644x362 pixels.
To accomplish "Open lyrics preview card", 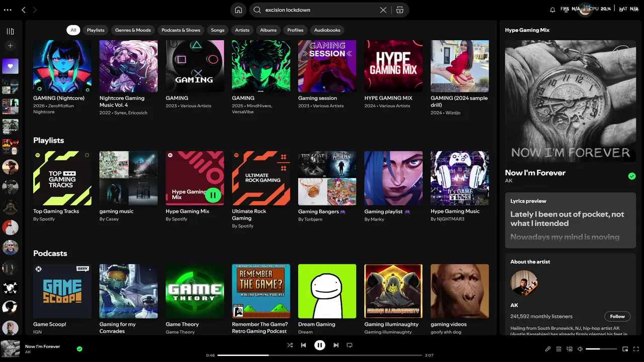I will [571, 221].
